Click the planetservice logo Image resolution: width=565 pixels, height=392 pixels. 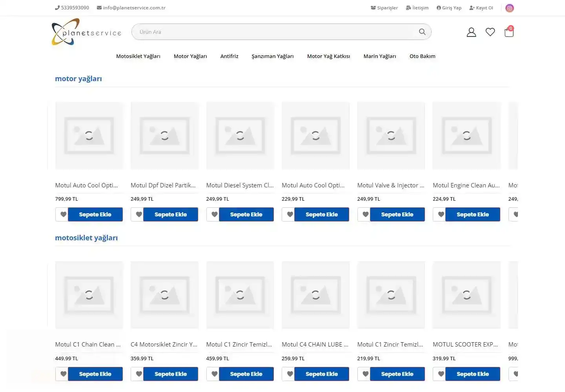[86, 32]
